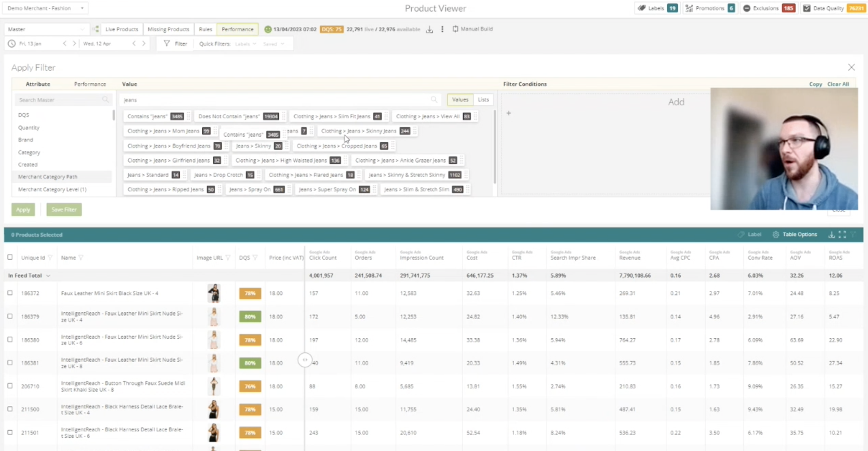868x451 pixels.
Task: Click the Clear All link
Action: pyautogui.click(x=838, y=84)
